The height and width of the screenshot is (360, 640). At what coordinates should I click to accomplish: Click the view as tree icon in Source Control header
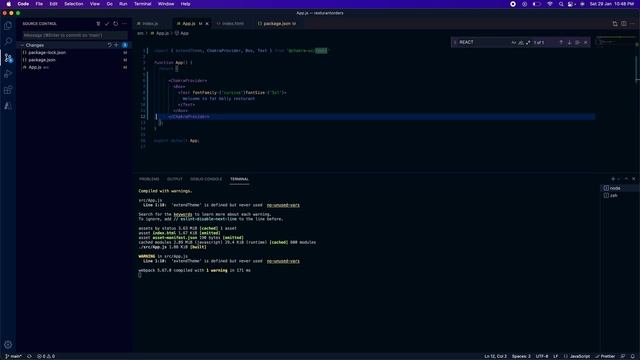[98, 24]
